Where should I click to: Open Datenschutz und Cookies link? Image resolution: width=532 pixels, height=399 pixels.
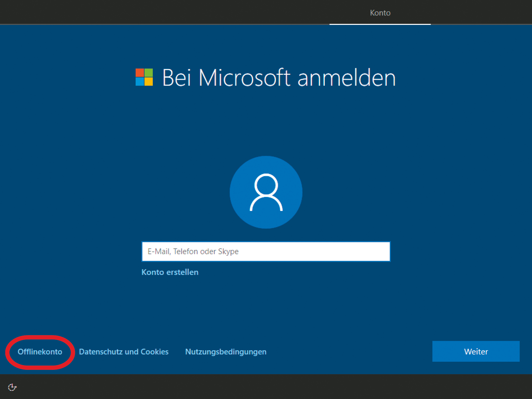[x=124, y=352]
